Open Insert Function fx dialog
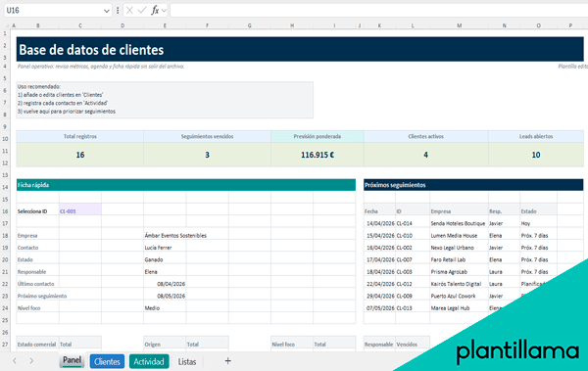 coord(155,11)
